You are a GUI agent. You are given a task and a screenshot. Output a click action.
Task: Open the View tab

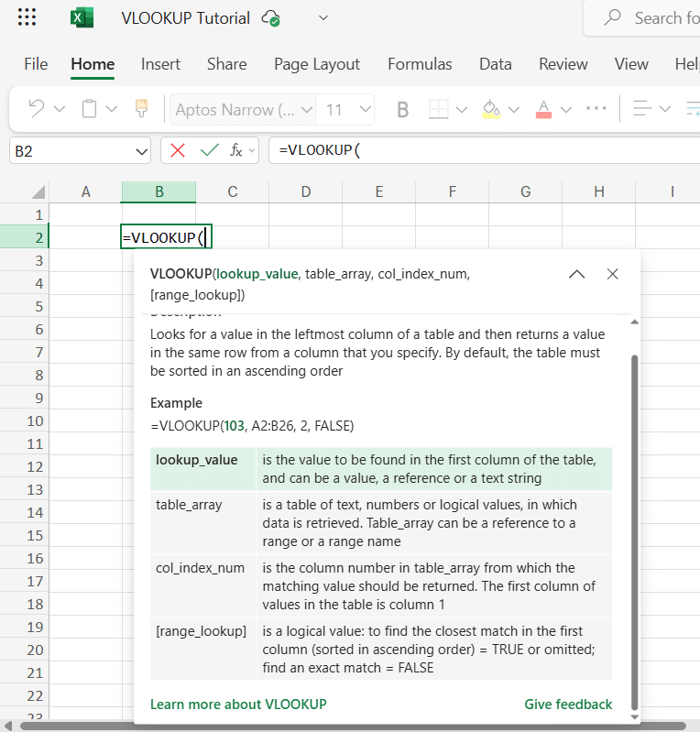pos(631,64)
